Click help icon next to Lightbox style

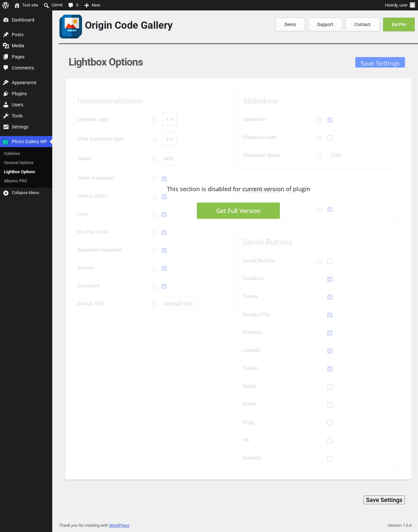click(x=154, y=121)
